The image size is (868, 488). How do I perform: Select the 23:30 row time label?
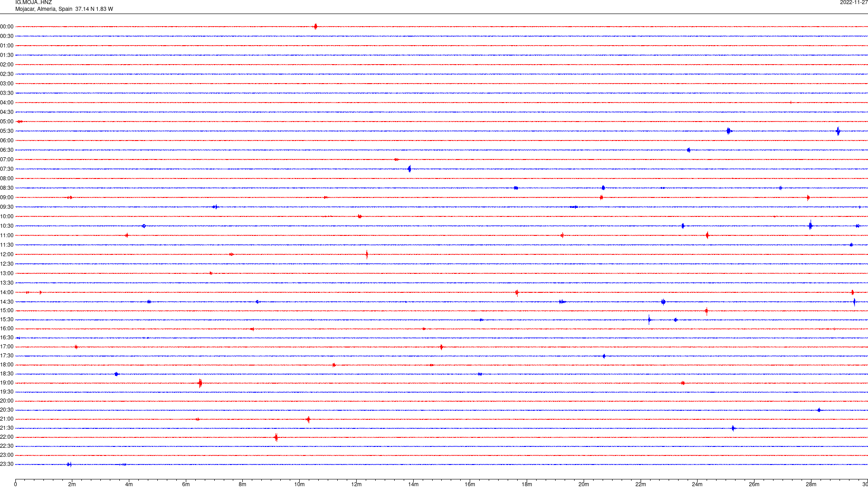click(7, 464)
